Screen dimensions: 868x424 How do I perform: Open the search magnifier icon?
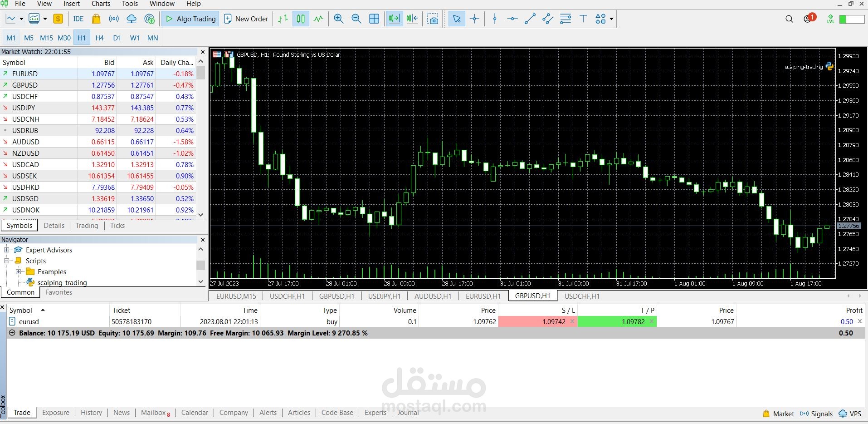click(789, 19)
